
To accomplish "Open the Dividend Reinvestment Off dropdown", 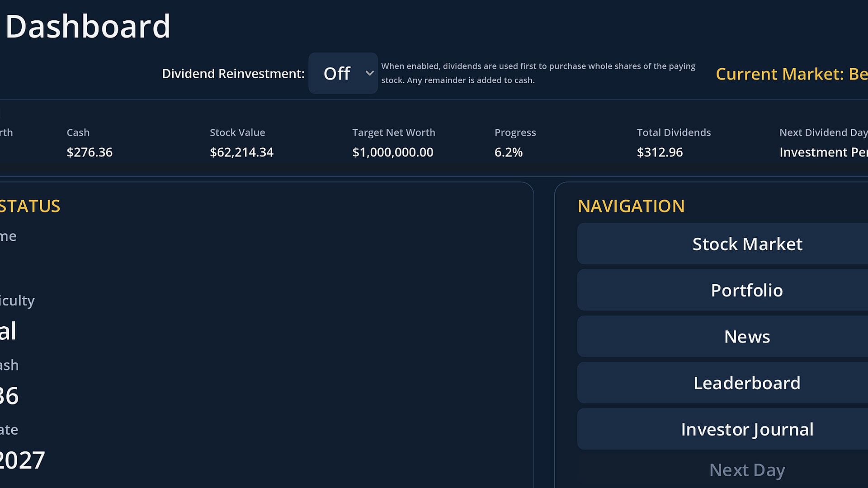I will point(343,73).
